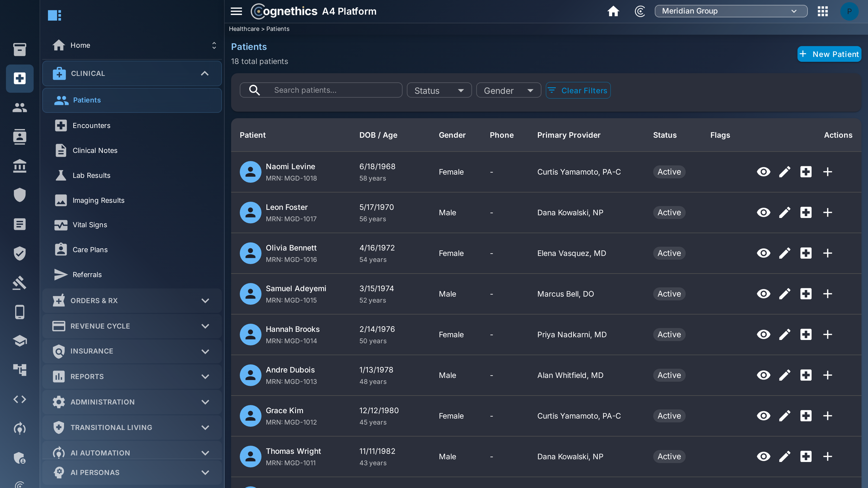The width and height of the screenshot is (868, 488).
Task: Select the archive box rail icon
Action: [20, 49]
